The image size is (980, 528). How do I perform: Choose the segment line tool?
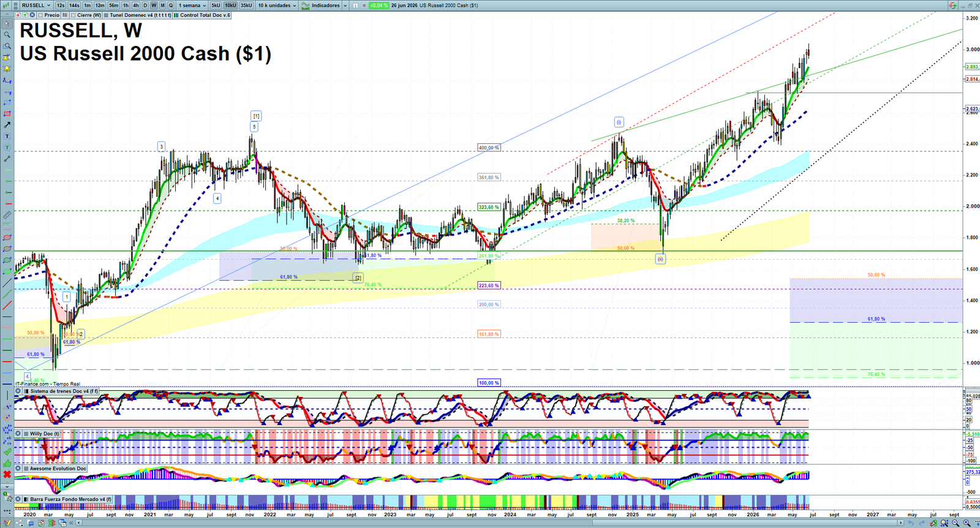point(7,159)
